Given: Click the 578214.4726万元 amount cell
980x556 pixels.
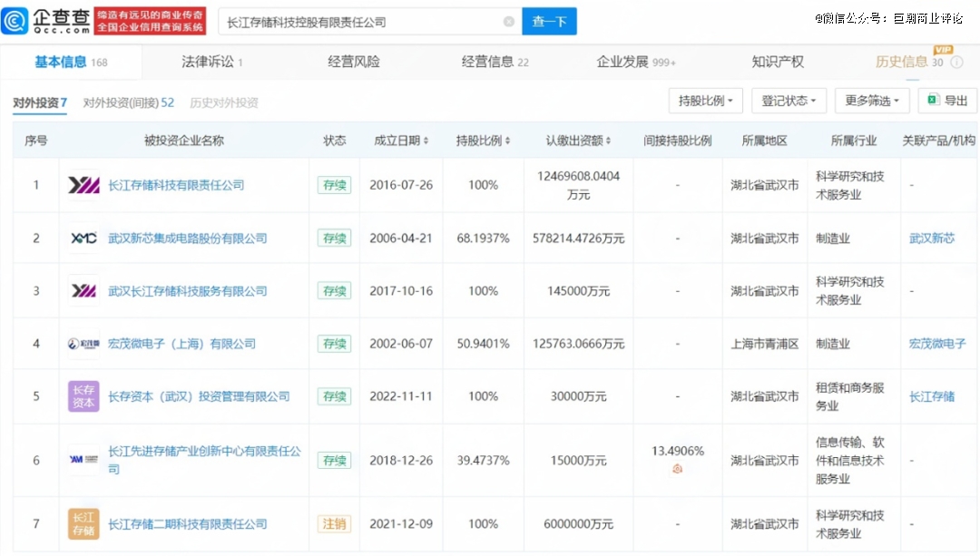Looking at the screenshot, I should coord(578,238).
